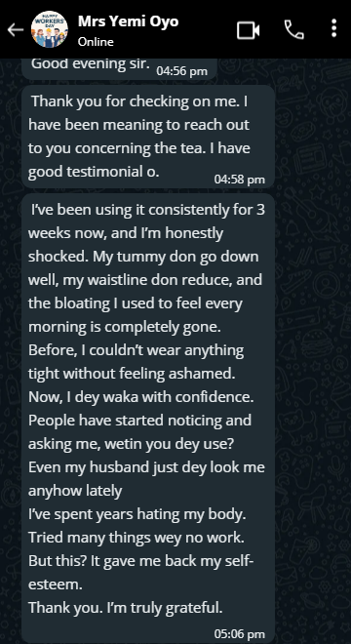351x644 pixels.
Task: Open the three-dot more options menu
Action: 334,28
